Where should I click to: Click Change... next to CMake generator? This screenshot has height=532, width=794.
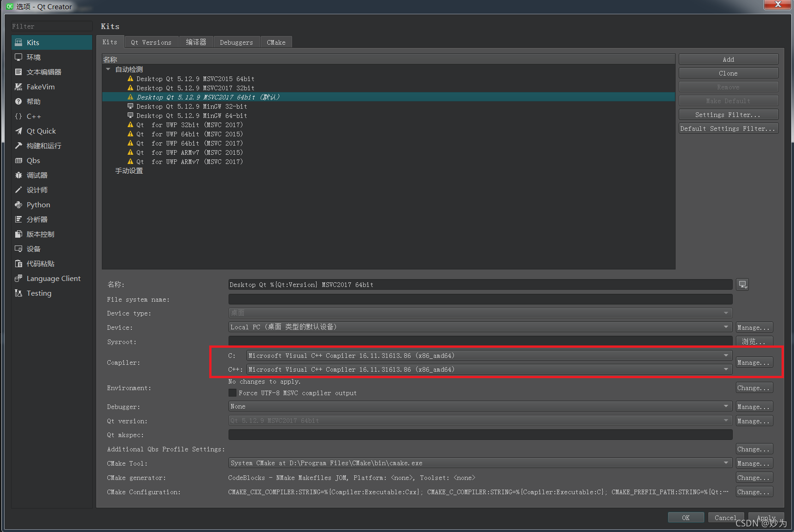(754, 478)
